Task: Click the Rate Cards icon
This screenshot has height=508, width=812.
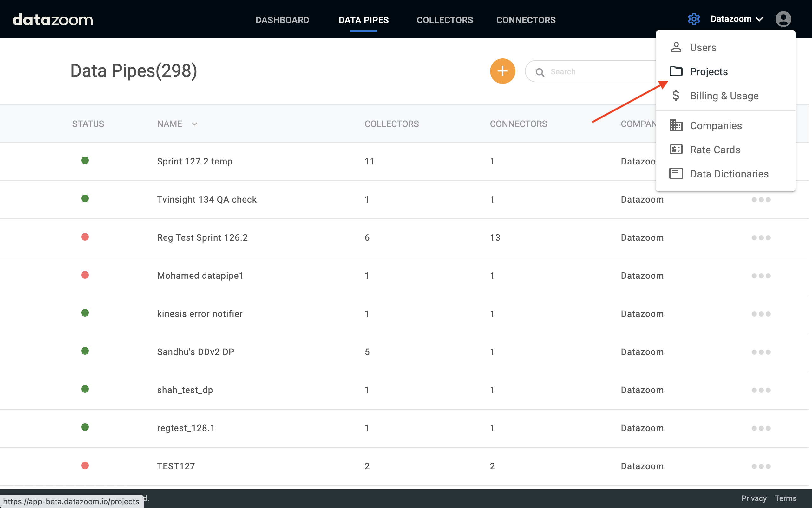Action: pyautogui.click(x=676, y=150)
